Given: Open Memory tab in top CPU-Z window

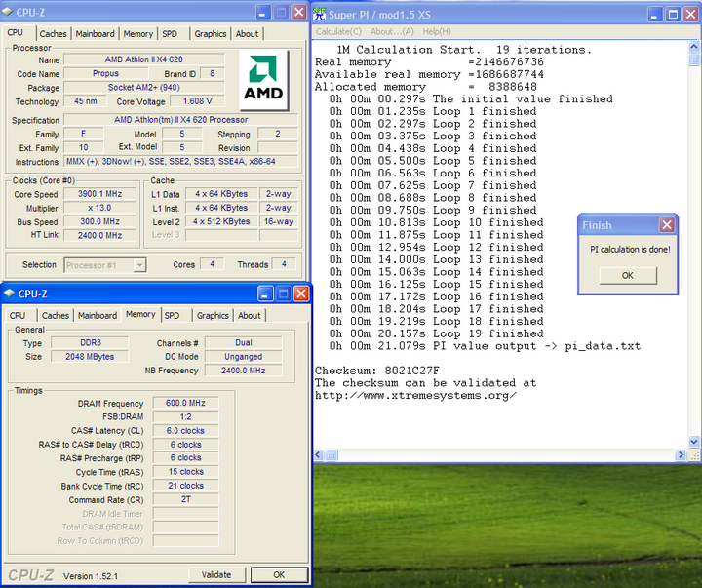Looking at the screenshot, I should pyautogui.click(x=137, y=33).
